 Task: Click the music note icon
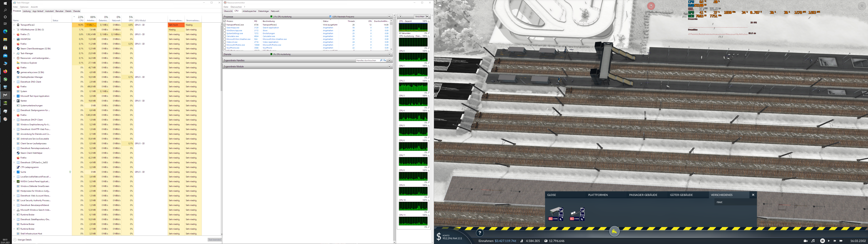tap(813, 241)
